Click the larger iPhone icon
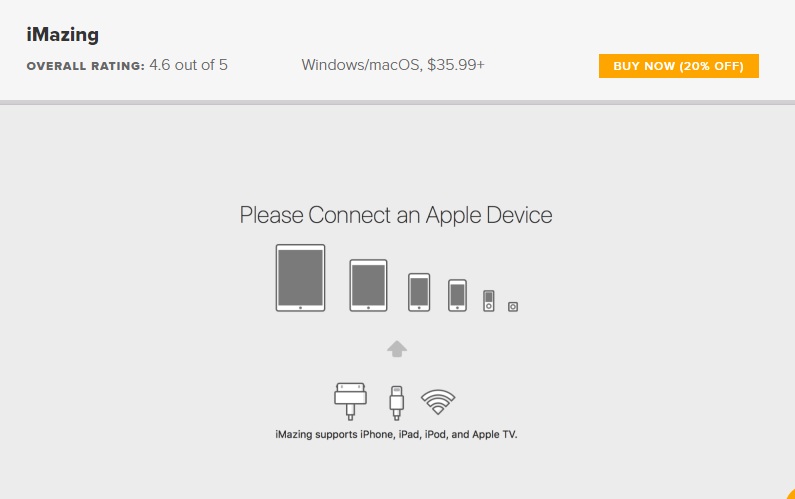The image size is (795, 499). (419, 292)
